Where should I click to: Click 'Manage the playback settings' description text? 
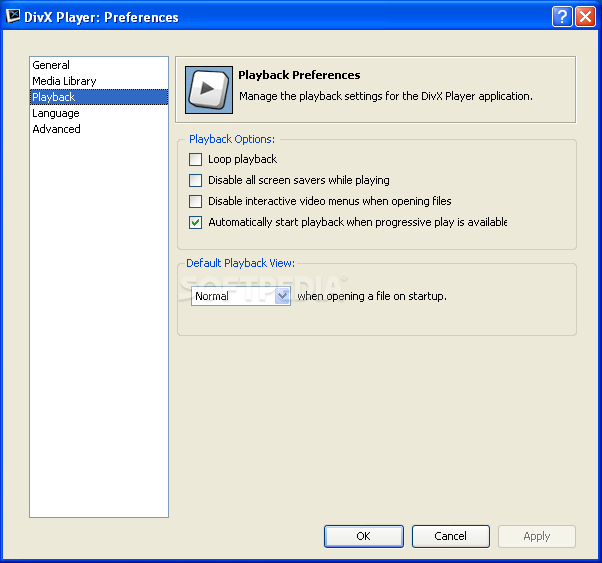coord(386,96)
